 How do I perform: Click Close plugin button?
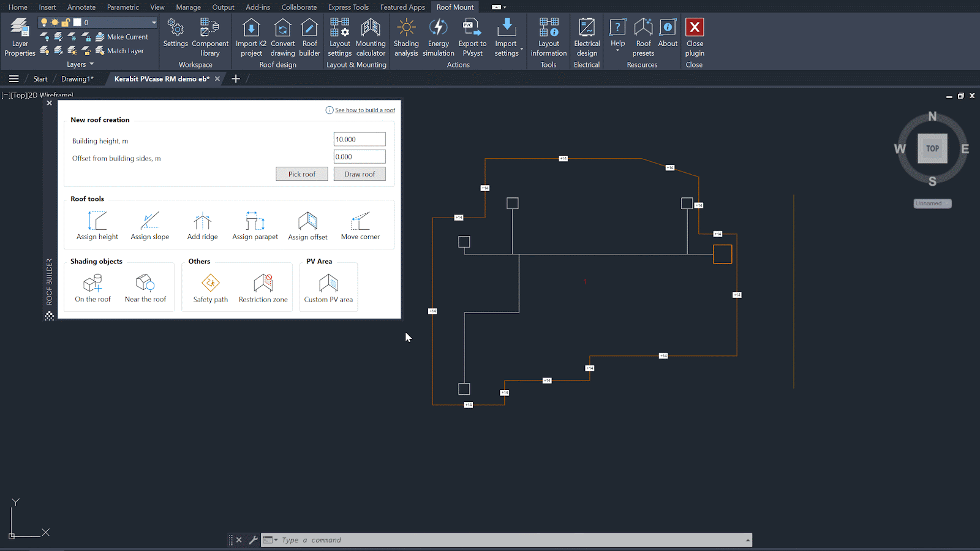point(695,37)
